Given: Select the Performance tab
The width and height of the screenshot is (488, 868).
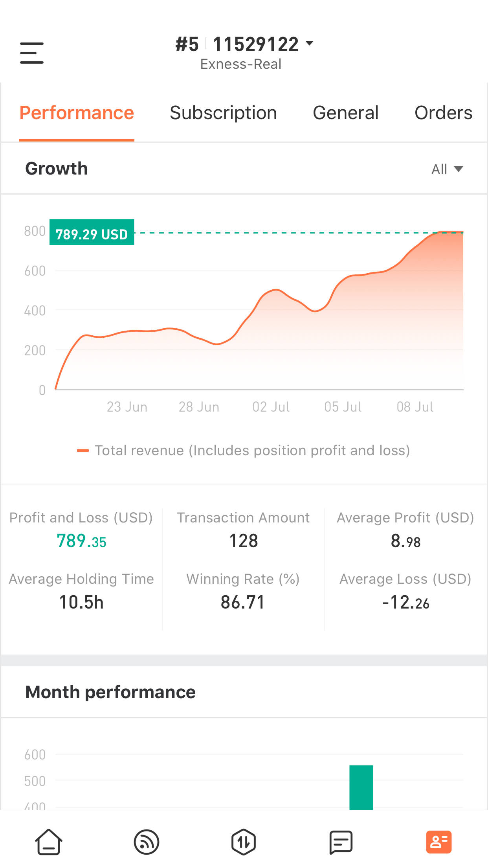Looking at the screenshot, I should coord(77,113).
